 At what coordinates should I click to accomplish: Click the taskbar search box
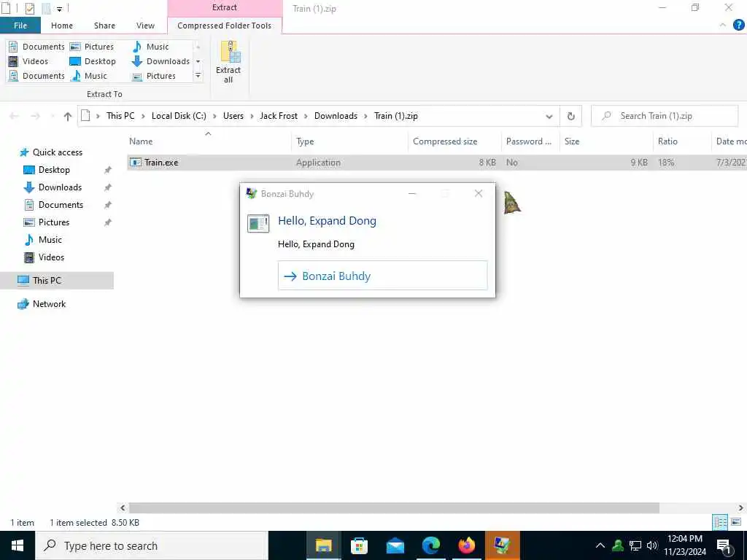pos(152,545)
